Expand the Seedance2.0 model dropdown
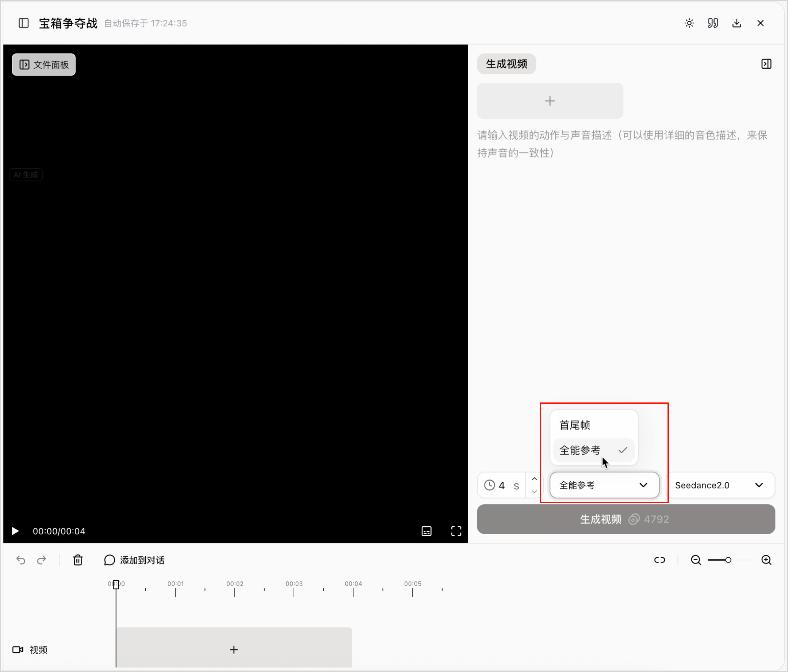The height and width of the screenshot is (672, 788). point(721,485)
